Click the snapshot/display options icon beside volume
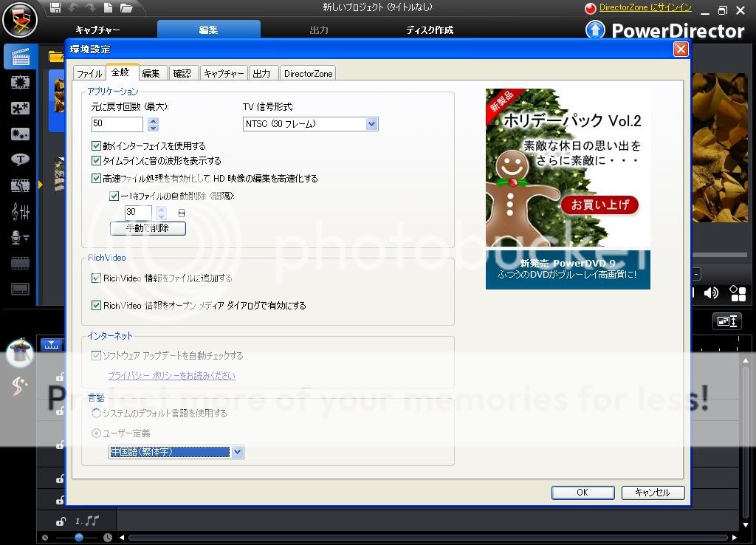Screen dimensions: 756x545 click(738, 292)
